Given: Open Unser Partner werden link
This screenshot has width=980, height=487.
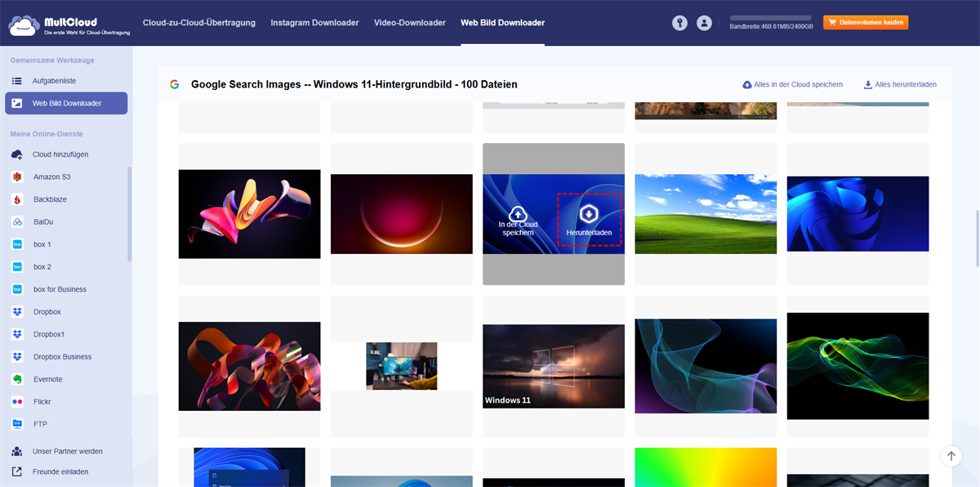Looking at the screenshot, I should coord(68,451).
